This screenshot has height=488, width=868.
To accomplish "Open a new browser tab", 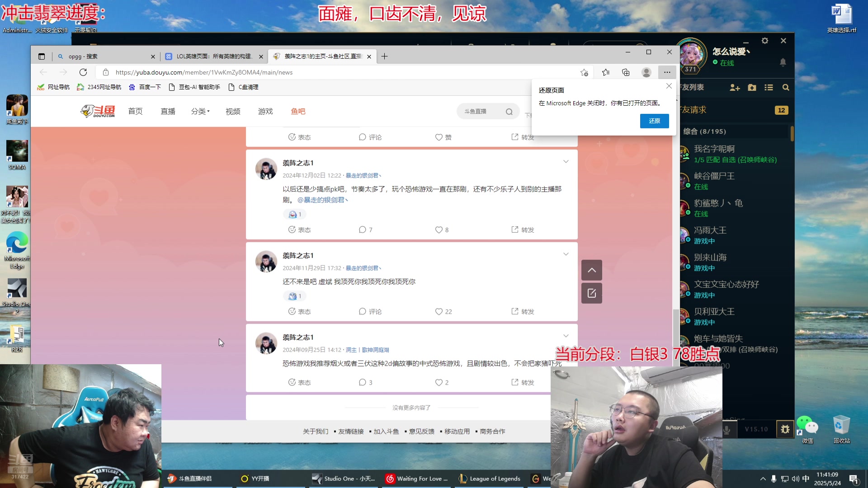I will 384,56.
